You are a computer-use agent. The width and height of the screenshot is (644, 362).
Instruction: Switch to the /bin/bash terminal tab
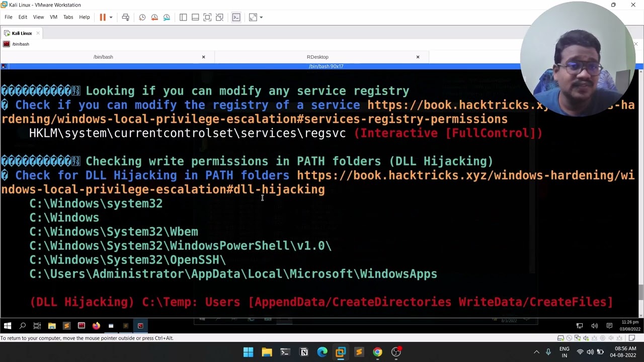click(x=103, y=57)
